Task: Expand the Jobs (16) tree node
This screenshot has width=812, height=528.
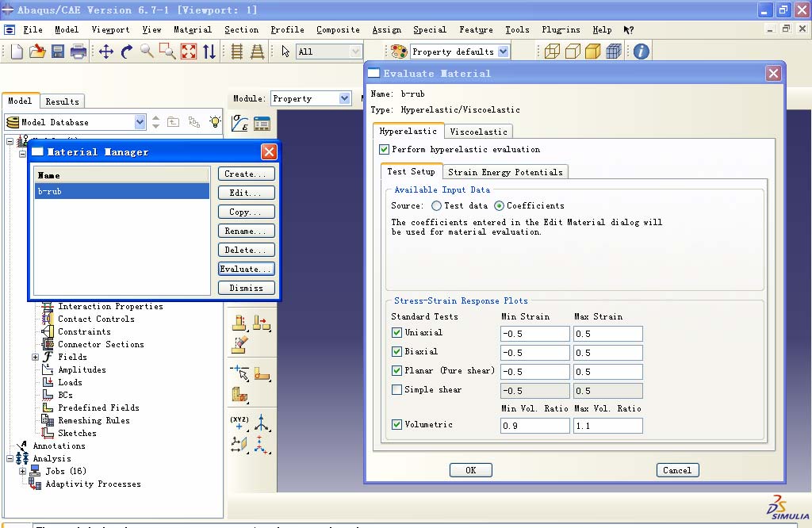Action: (23, 471)
